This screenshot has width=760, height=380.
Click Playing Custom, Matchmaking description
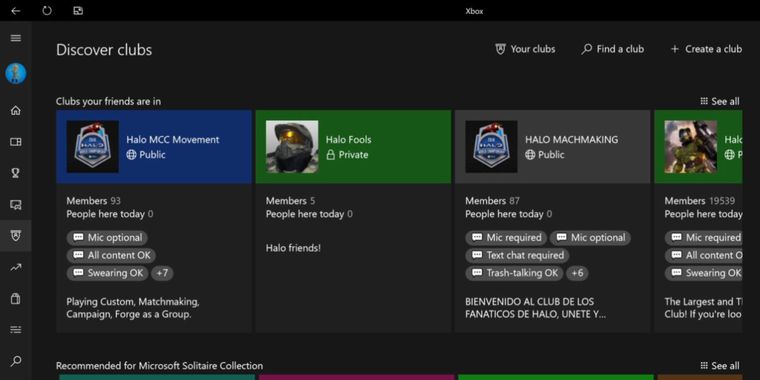133,308
